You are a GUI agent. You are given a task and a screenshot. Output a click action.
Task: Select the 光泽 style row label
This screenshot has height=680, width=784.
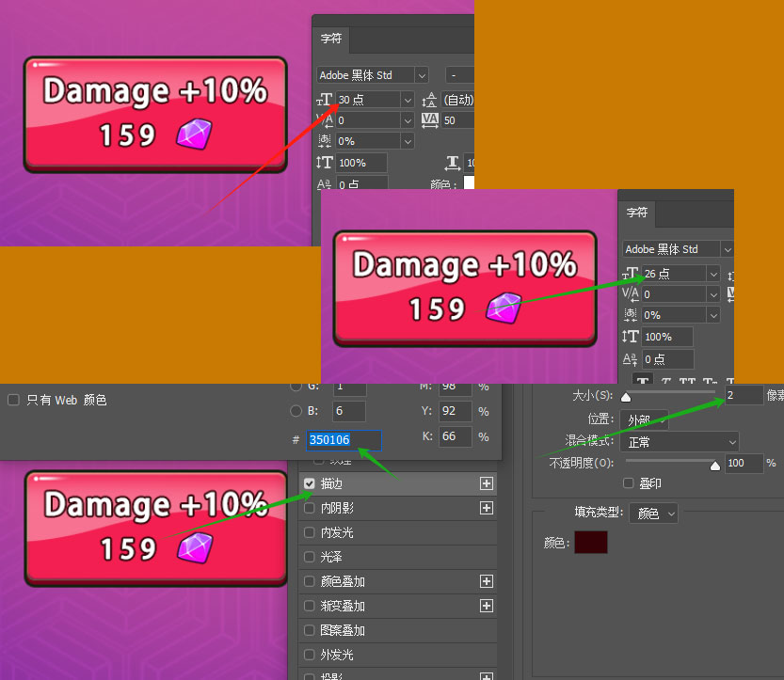[331, 557]
